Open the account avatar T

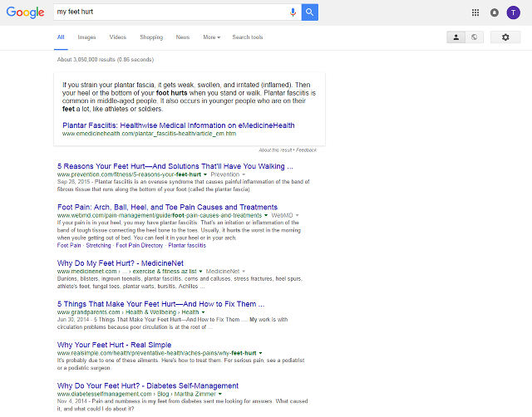[514, 12]
